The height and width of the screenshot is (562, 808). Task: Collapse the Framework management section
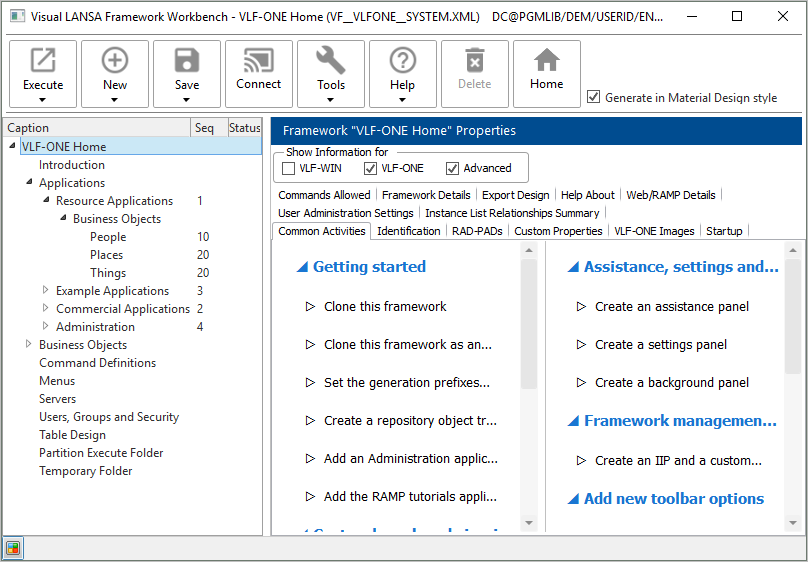tap(573, 421)
